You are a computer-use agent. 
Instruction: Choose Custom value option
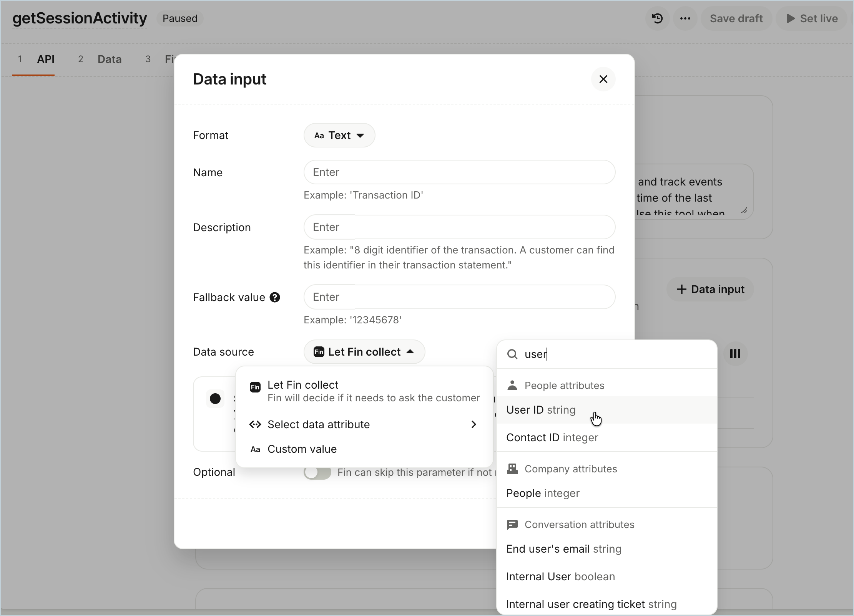pyautogui.click(x=364, y=449)
